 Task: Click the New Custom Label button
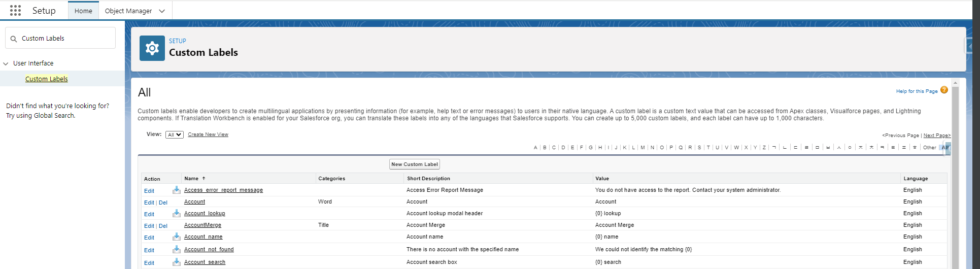(x=415, y=164)
